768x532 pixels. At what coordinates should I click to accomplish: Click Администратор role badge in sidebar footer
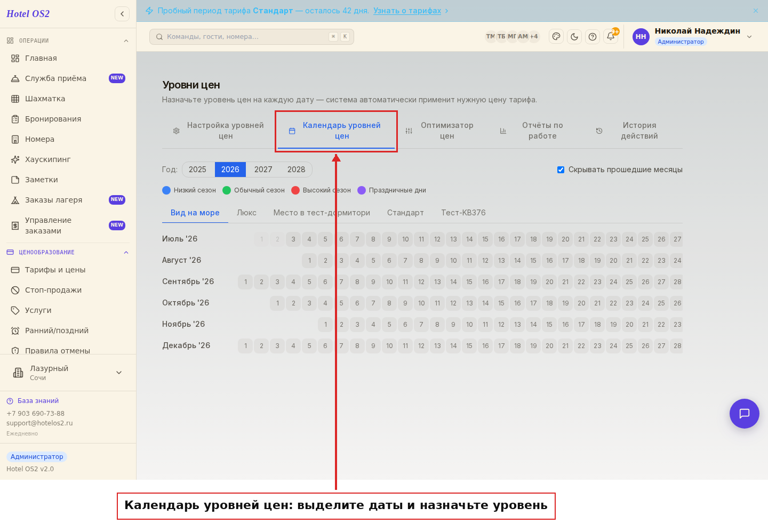pyautogui.click(x=37, y=457)
